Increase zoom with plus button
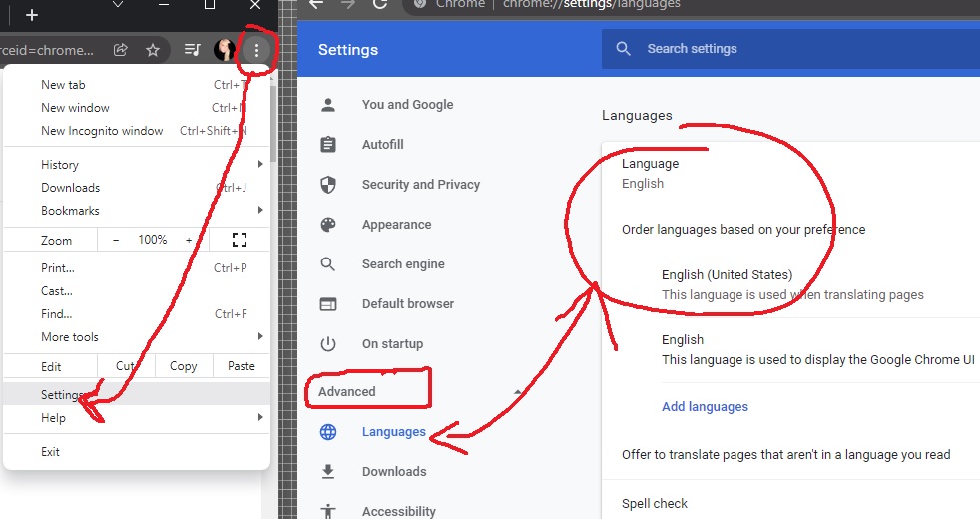 click(189, 240)
